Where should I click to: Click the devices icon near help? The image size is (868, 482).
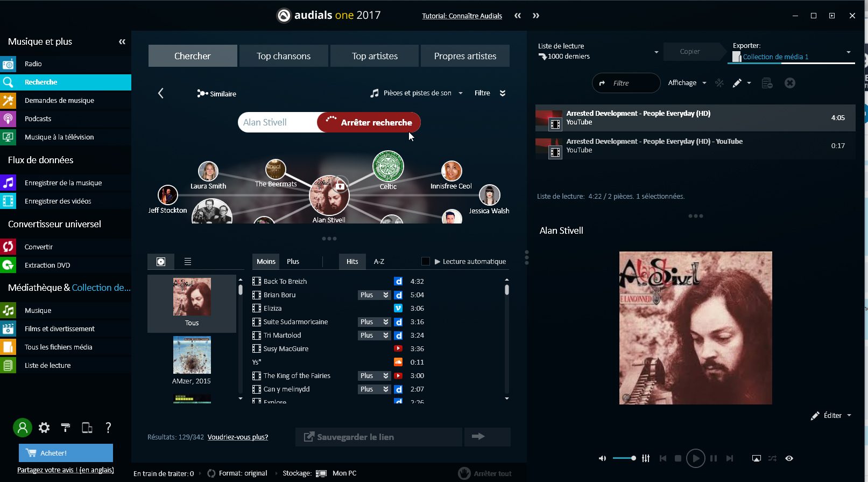[87, 428]
